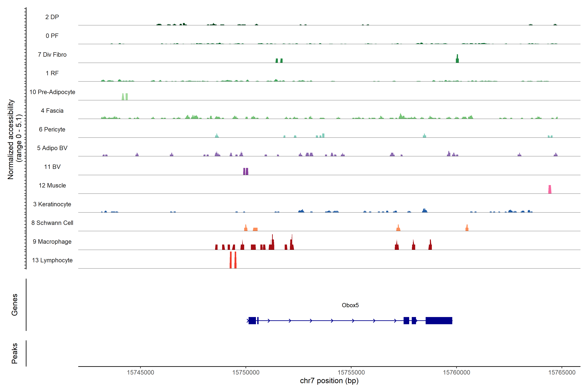Click the 2 DP track label
This screenshot has width=588, height=392.
[52, 17]
